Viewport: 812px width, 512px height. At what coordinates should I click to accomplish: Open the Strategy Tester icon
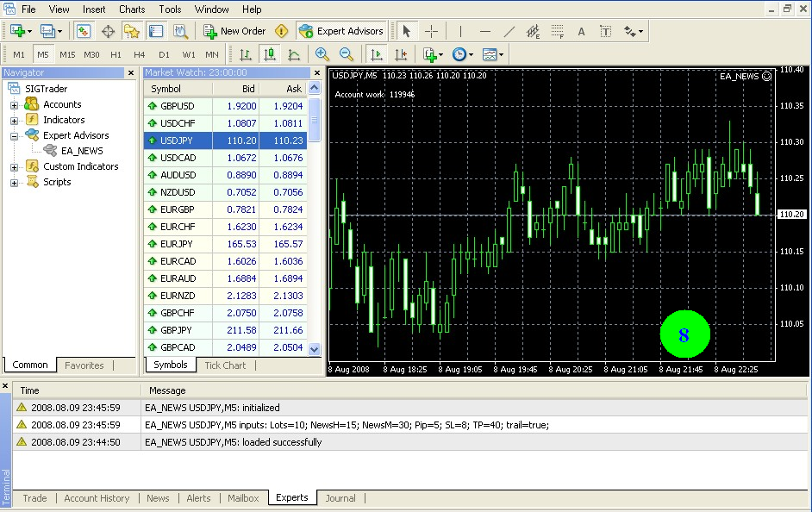[180, 32]
